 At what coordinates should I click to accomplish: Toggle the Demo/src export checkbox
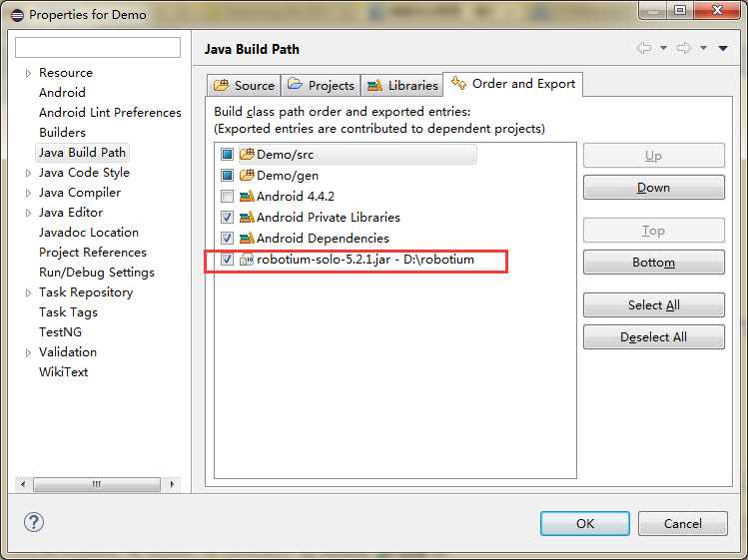pos(227,154)
